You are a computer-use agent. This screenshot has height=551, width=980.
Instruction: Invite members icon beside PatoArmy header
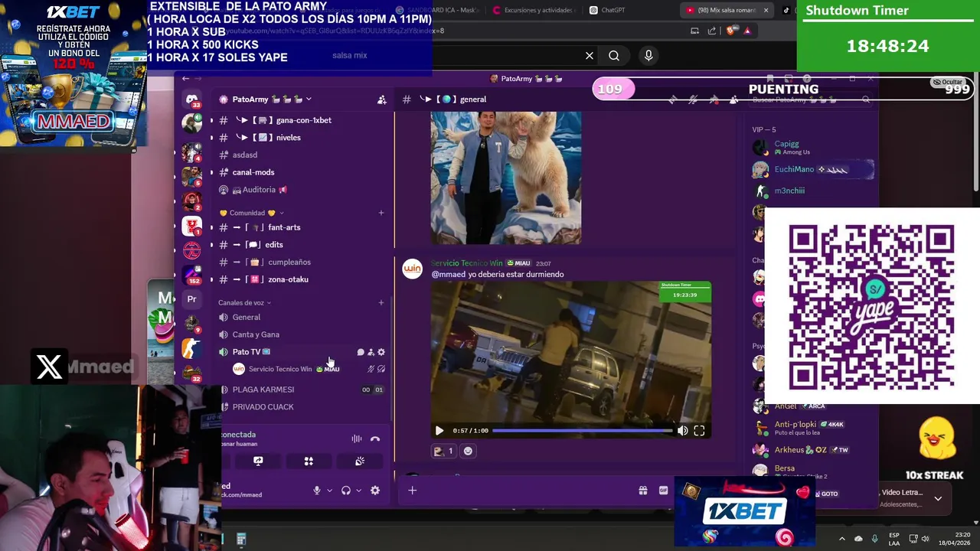(x=381, y=99)
